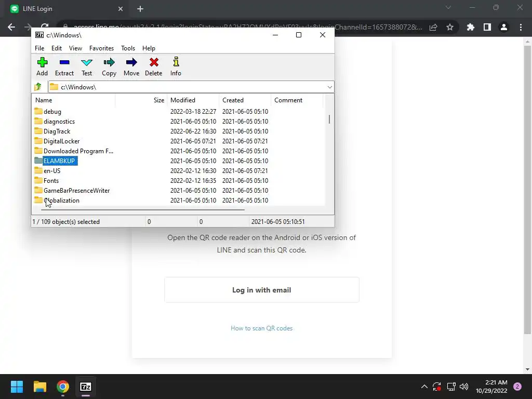The height and width of the screenshot is (399, 532).
Task: Open the File menu
Action: click(39, 48)
